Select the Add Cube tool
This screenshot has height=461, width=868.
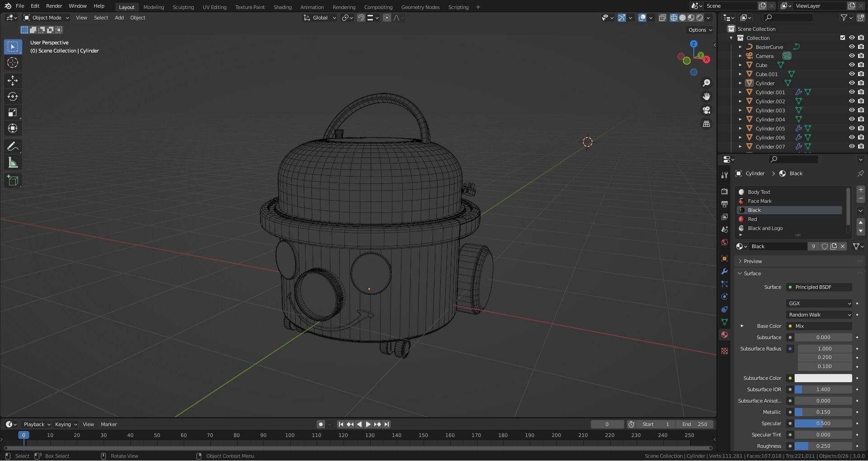13,181
